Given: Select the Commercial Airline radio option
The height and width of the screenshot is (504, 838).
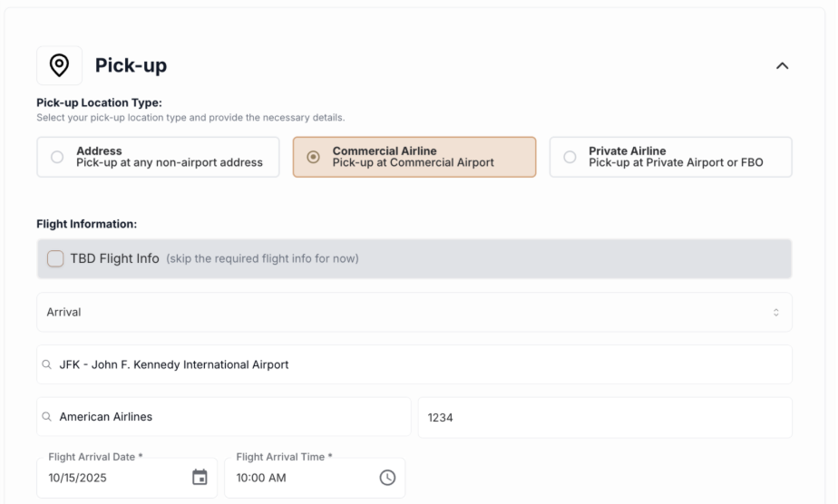Looking at the screenshot, I should [x=314, y=157].
